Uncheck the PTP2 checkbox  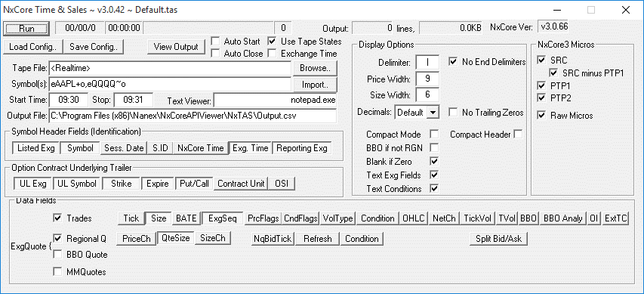541,97
